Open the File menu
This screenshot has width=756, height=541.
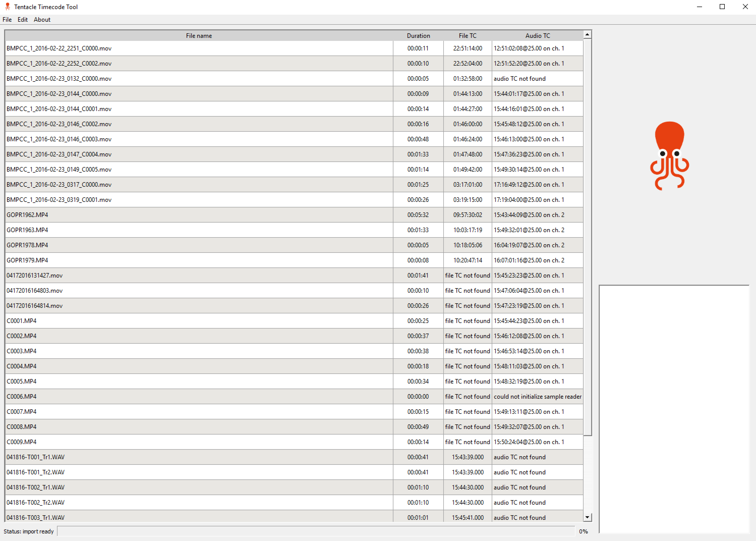point(7,20)
